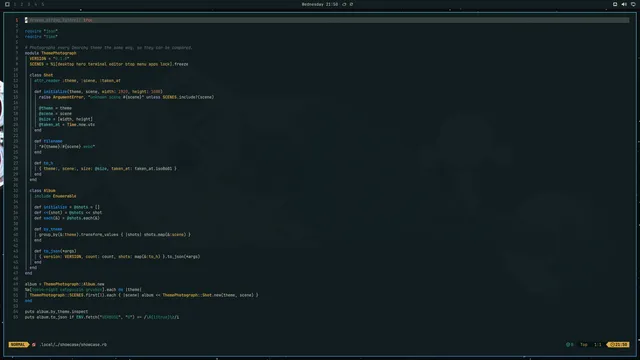Screen dimensions: 640x360
Task: Click the def filename line
Action: click(48, 141)
